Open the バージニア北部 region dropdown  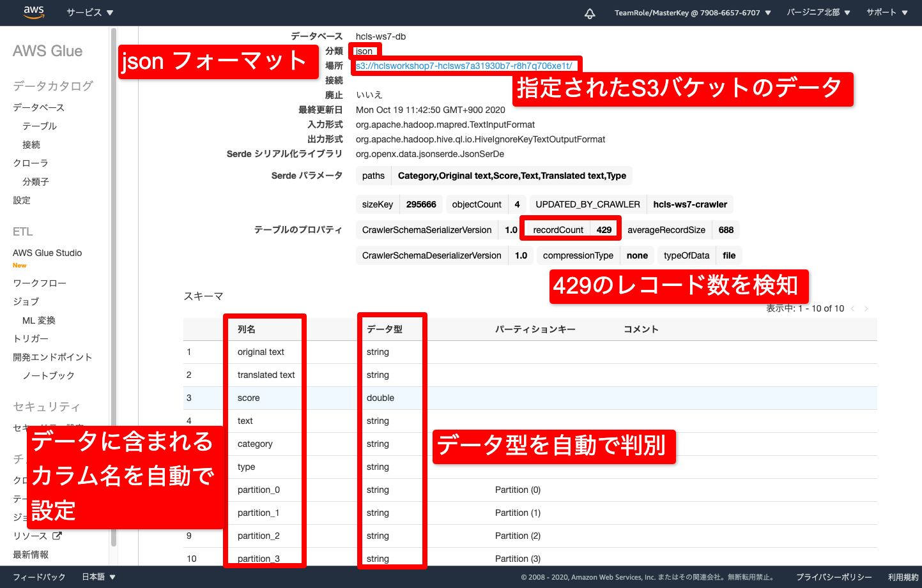pos(818,12)
